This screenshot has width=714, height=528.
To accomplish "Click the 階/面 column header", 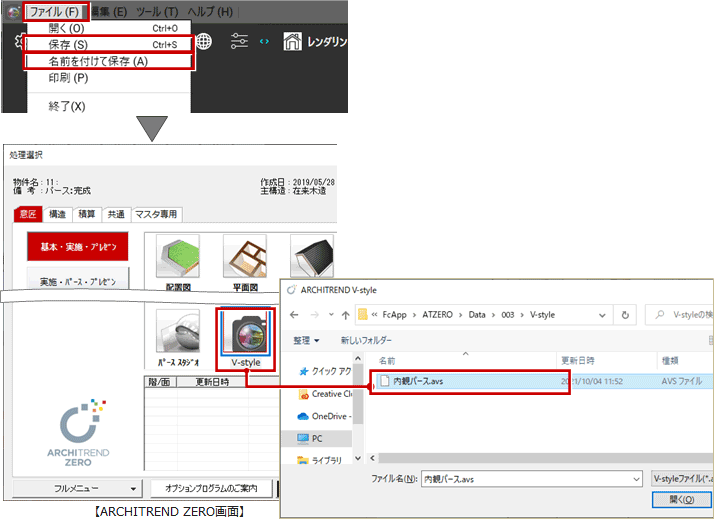I will (x=160, y=382).
